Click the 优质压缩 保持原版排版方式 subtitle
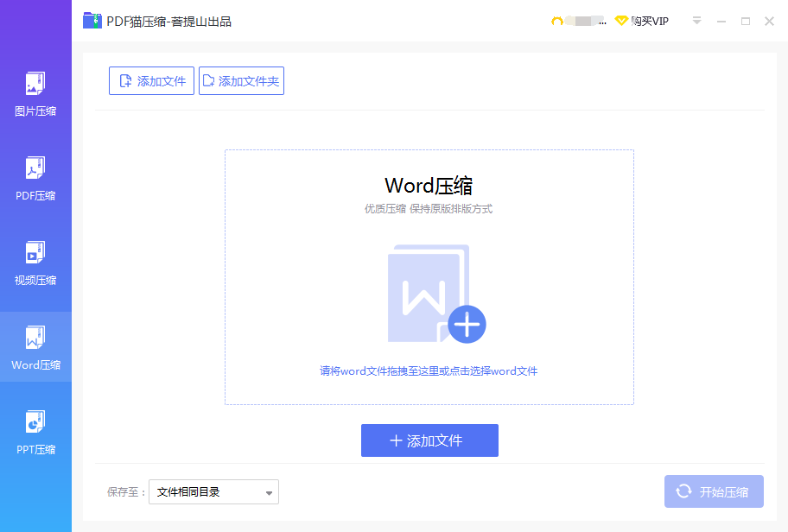The height and width of the screenshot is (532, 788). pos(429,209)
